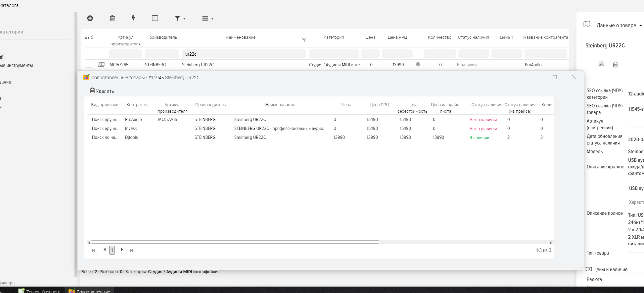Screen dimensions: 644x293
Task: Click the Количество filter field
Action: coord(439,54)
